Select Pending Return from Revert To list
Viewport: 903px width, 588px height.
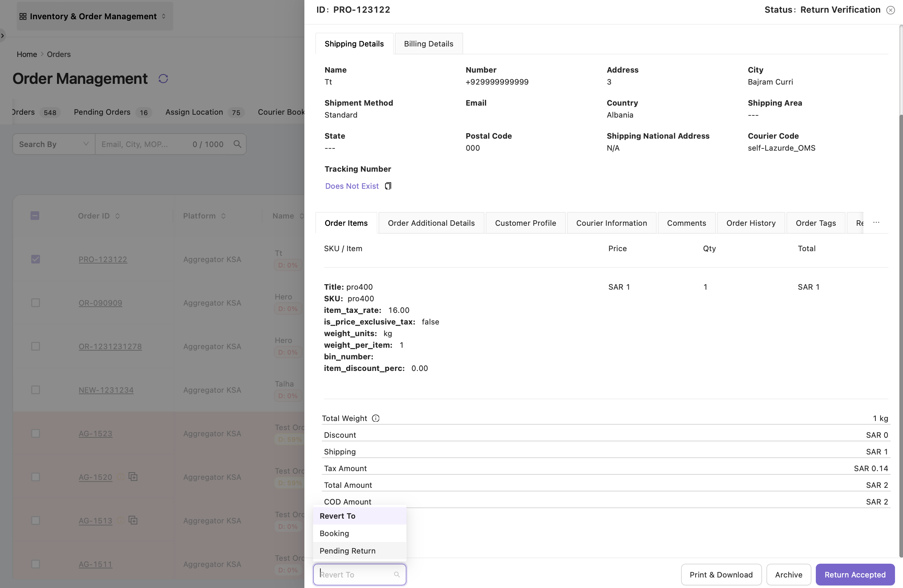(359, 551)
